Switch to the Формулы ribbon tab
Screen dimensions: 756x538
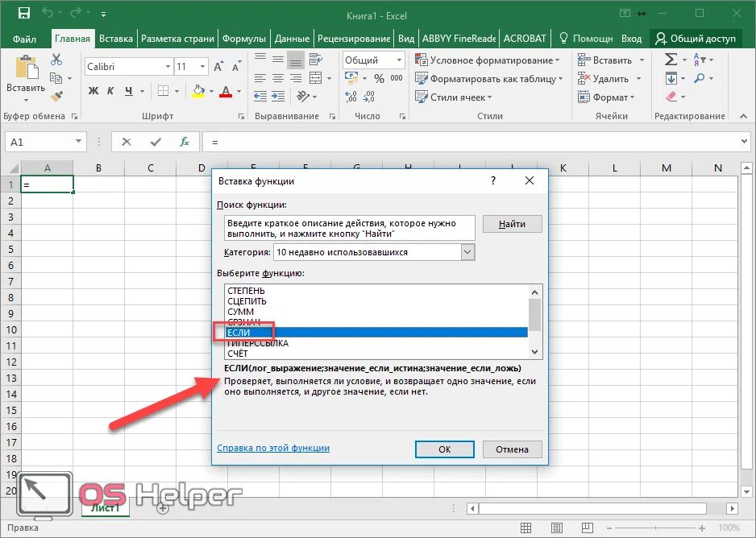(244, 39)
